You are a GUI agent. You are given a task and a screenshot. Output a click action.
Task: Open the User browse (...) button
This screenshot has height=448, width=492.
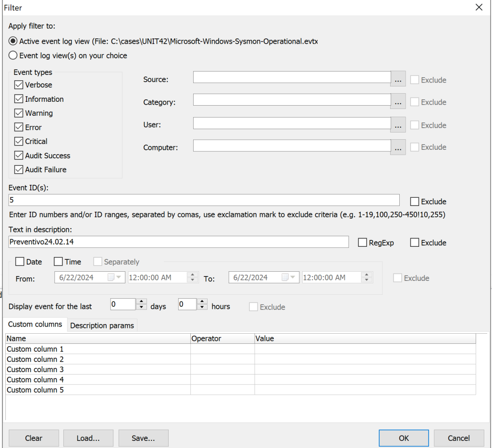398,125
